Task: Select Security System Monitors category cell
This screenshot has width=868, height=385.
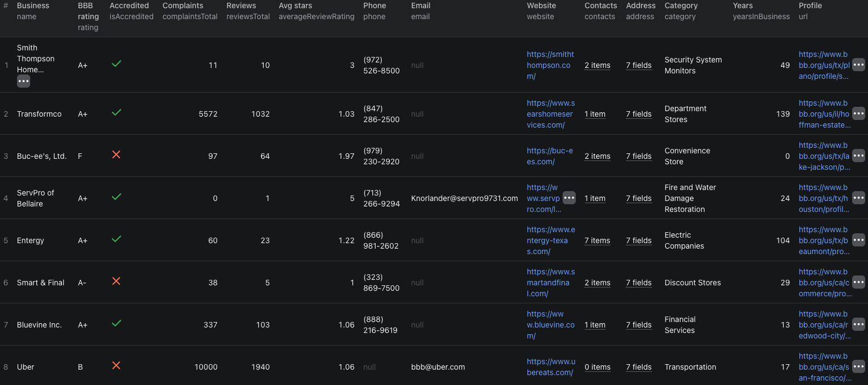Action: (693, 65)
